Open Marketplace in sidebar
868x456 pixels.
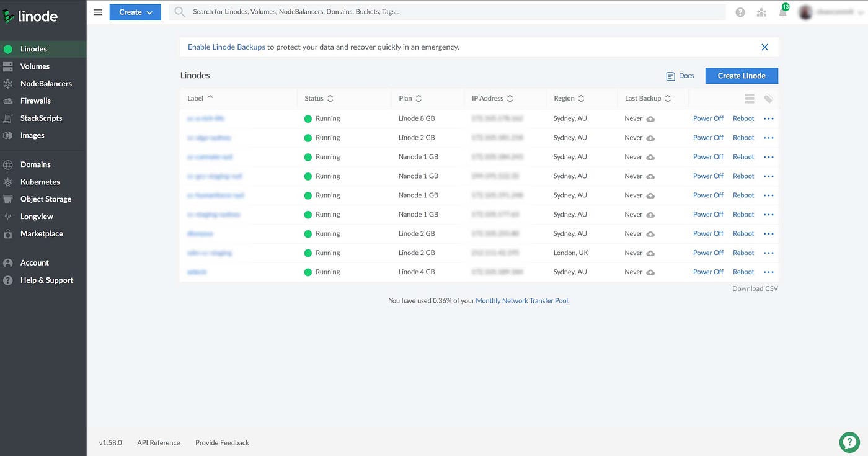[x=43, y=233]
